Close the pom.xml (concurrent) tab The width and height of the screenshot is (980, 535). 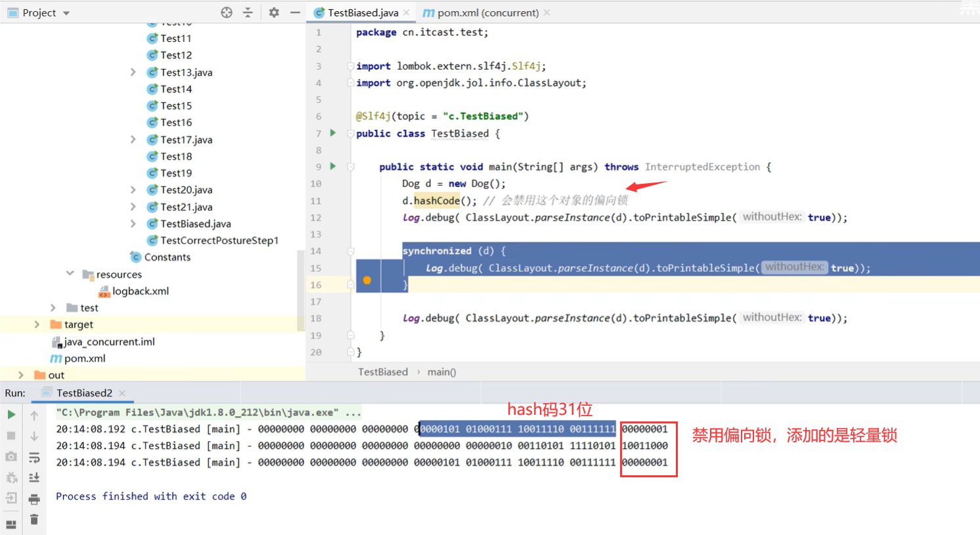tap(547, 12)
